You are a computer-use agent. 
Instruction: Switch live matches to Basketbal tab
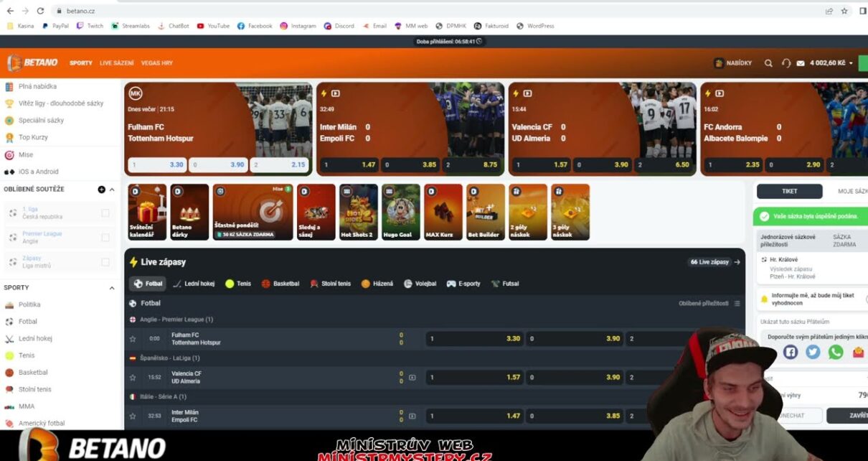click(x=280, y=284)
